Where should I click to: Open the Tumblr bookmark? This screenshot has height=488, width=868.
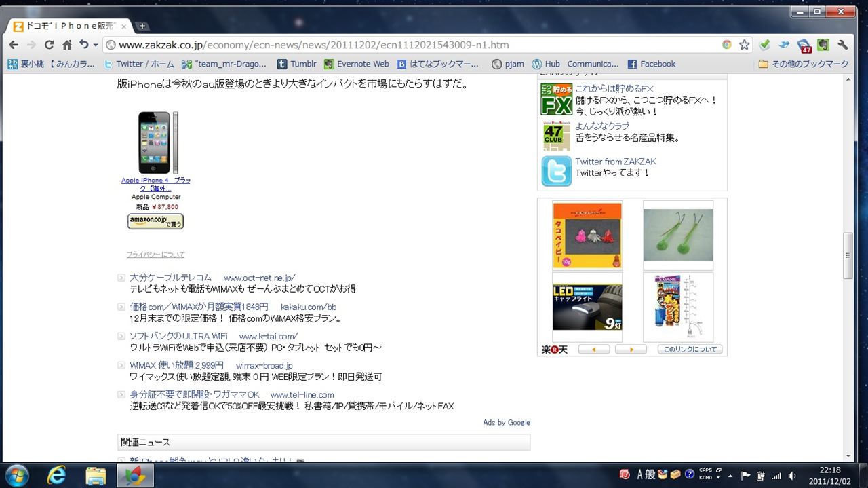(x=297, y=64)
